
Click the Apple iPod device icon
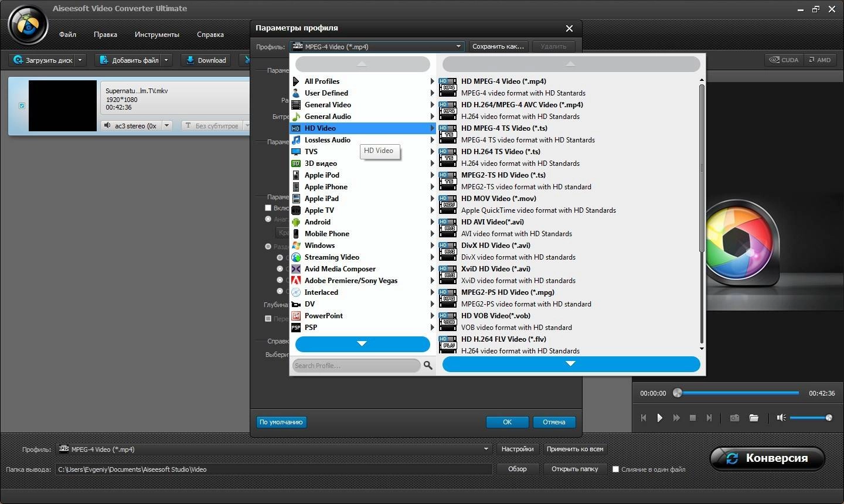pyautogui.click(x=296, y=175)
